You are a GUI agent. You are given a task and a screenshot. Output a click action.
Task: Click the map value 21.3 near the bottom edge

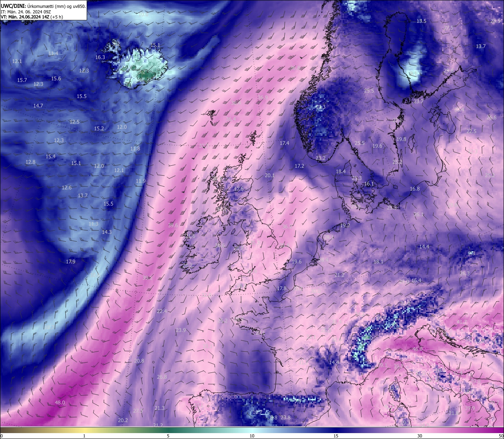tap(159, 408)
